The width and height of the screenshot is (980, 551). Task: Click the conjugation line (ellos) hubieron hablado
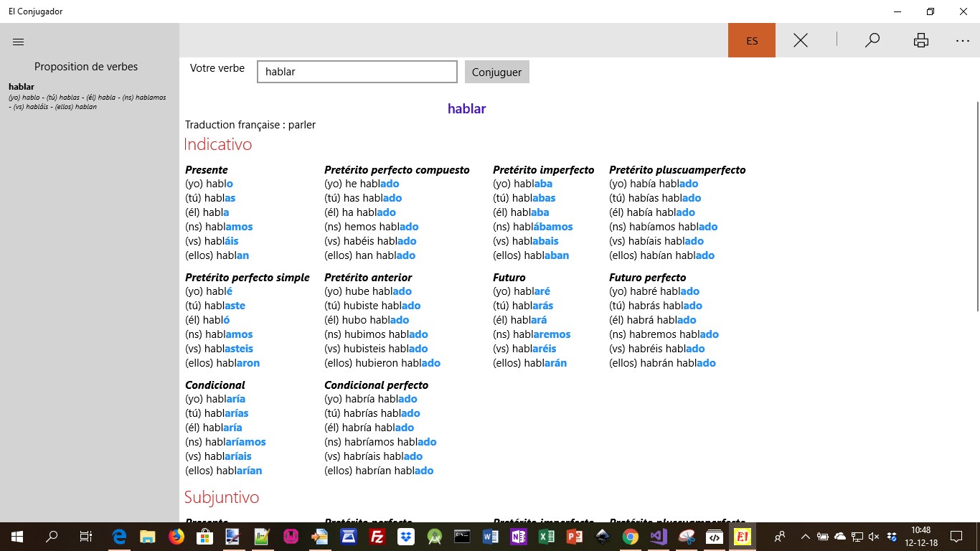click(x=382, y=363)
